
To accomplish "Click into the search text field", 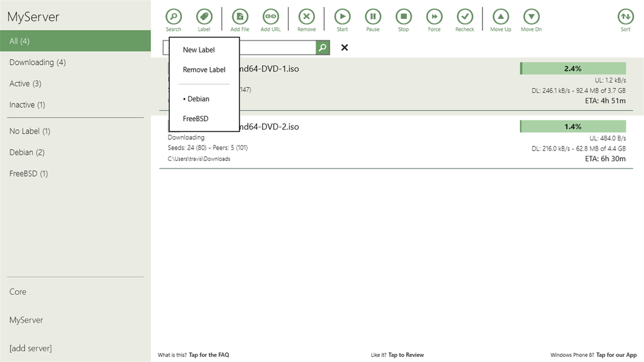I will coord(278,47).
